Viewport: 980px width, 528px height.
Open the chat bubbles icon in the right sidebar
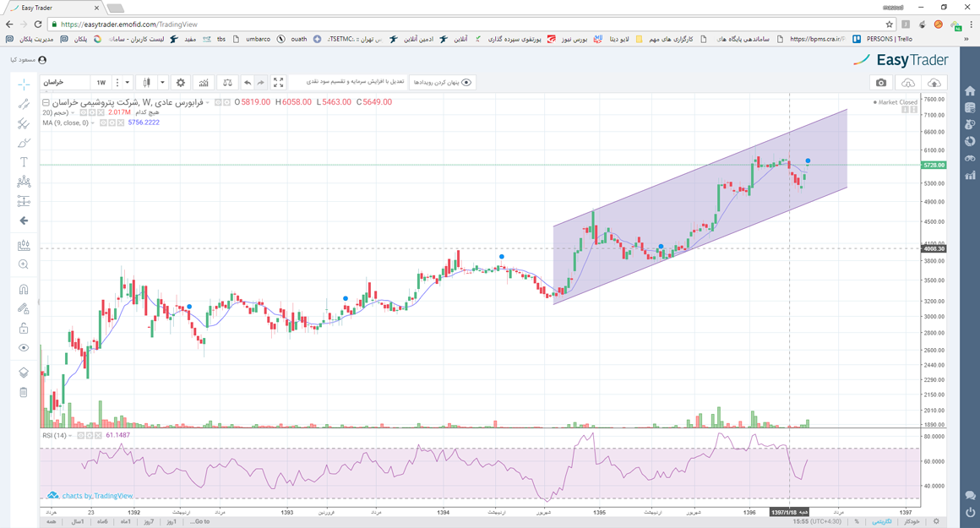click(970, 496)
